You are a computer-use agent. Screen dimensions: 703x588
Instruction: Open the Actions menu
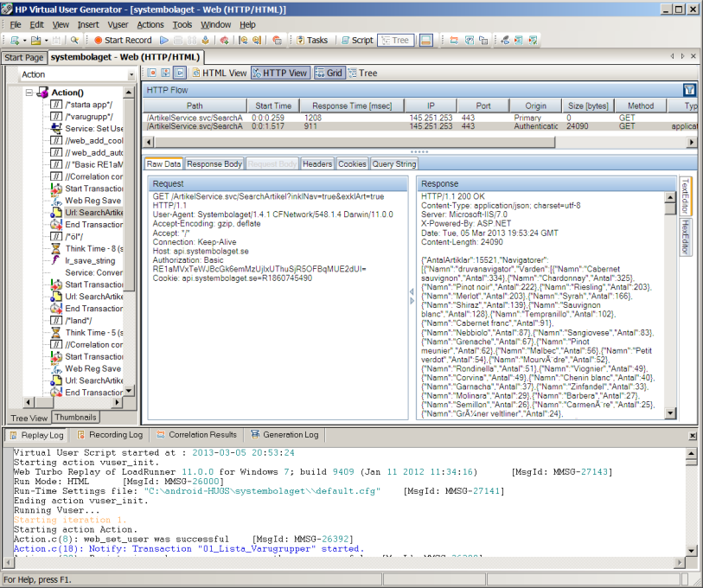(150, 25)
